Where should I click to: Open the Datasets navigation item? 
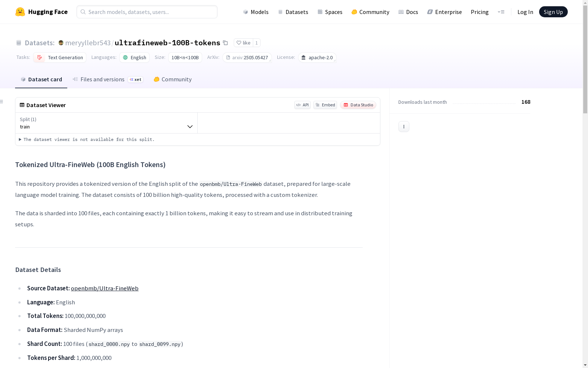click(293, 12)
